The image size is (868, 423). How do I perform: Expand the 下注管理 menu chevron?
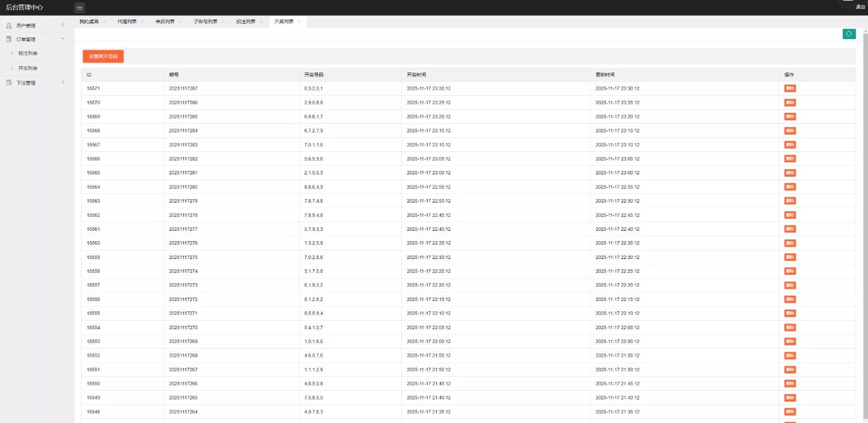[63, 82]
